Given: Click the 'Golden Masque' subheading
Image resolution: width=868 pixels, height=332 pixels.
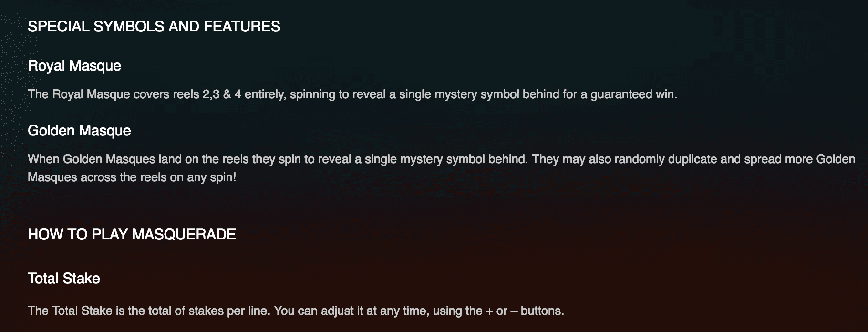Looking at the screenshot, I should coord(79,131).
